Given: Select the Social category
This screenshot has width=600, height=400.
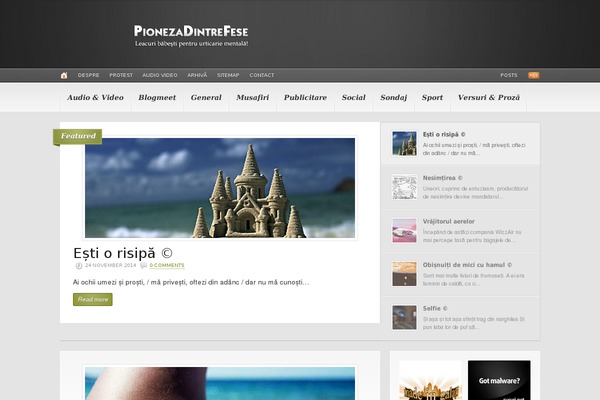Looking at the screenshot, I should click(354, 98).
